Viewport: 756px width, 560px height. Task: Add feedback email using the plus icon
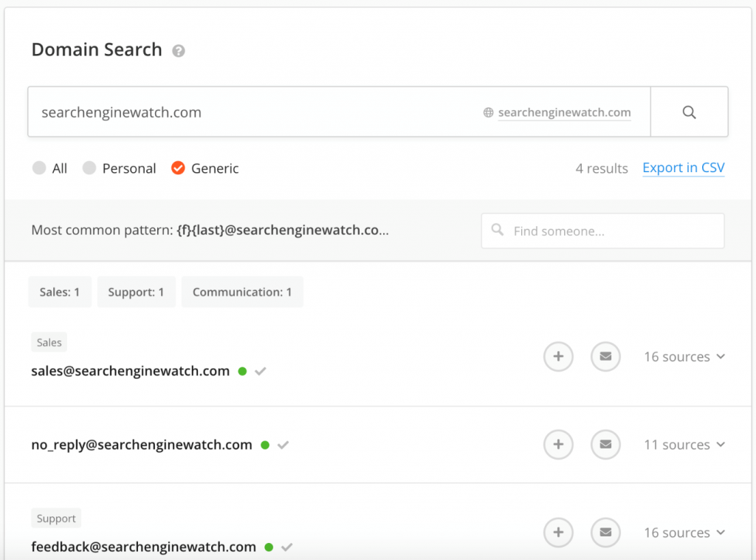[x=558, y=533]
